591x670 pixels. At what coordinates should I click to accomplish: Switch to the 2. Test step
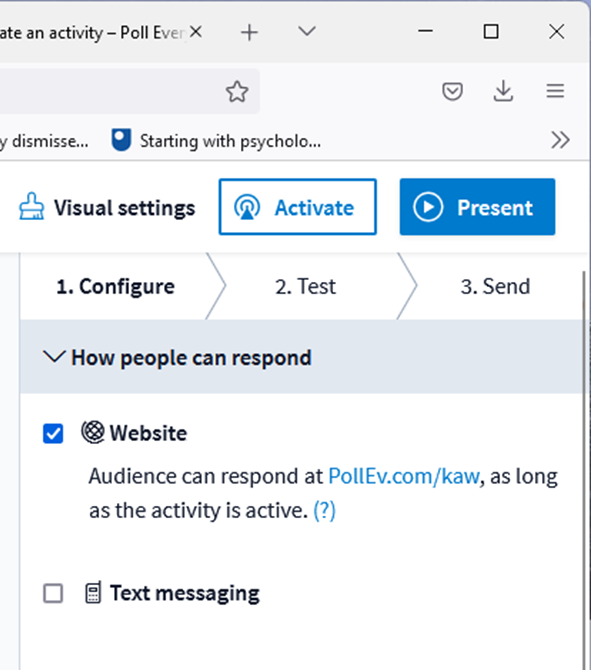[x=305, y=286]
